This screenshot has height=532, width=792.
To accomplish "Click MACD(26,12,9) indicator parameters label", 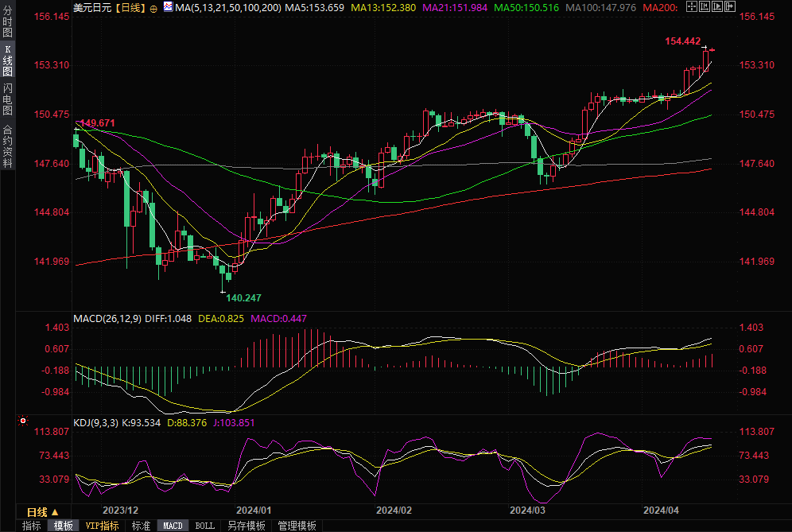I will pos(107,319).
